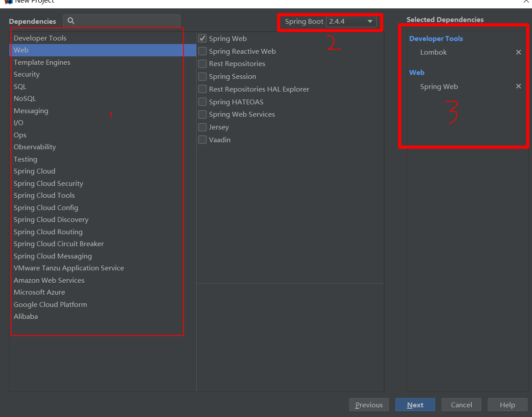
Task: Open the Messaging category
Action: click(x=103, y=111)
